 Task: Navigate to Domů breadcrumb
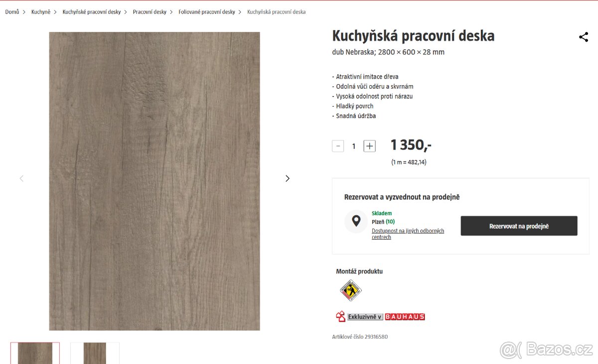point(12,12)
